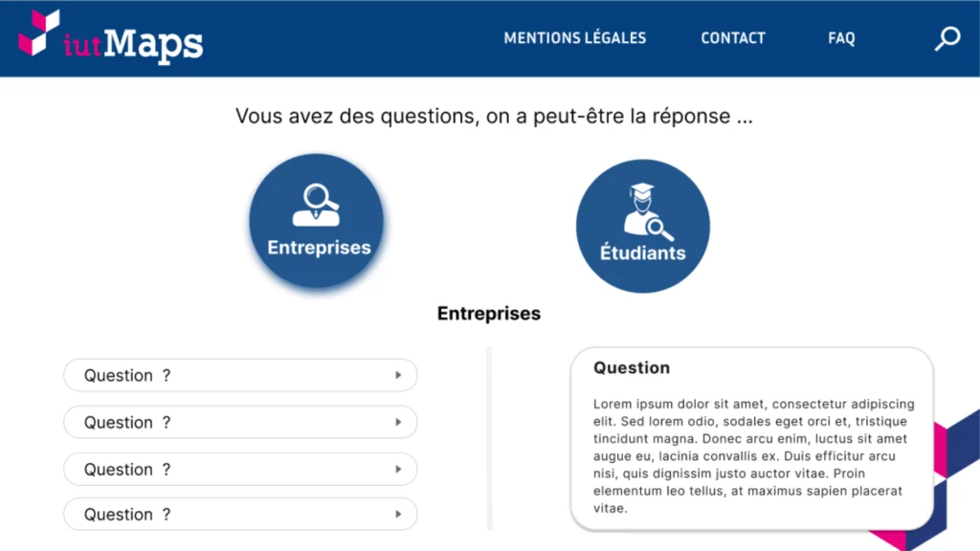Switch to the Étudiants label in the round button
The width and height of the screenshot is (980, 551).
click(642, 253)
